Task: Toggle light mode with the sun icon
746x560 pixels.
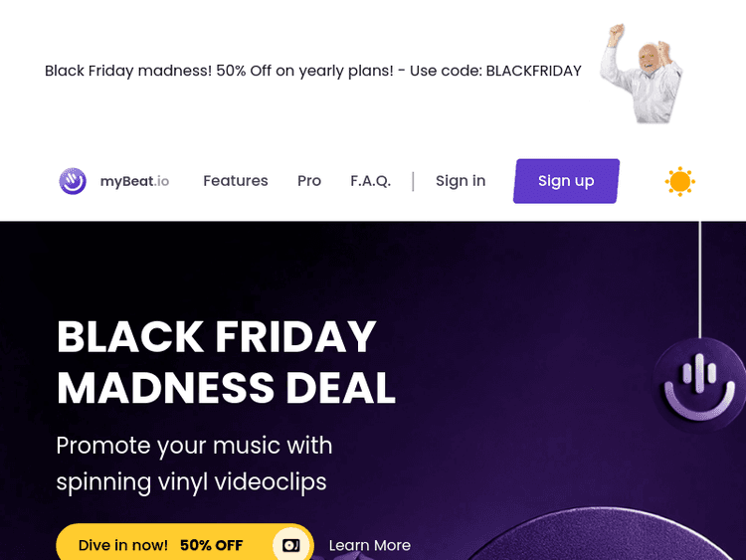Action: coord(680,181)
